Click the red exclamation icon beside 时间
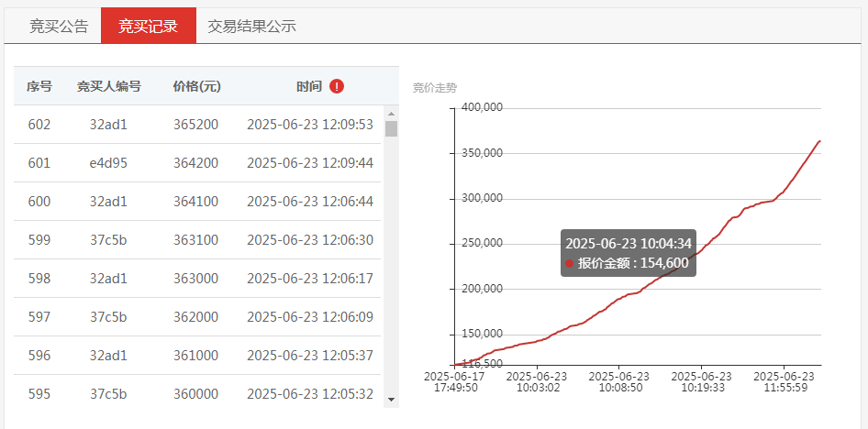868x429 pixels. point(337,86)
